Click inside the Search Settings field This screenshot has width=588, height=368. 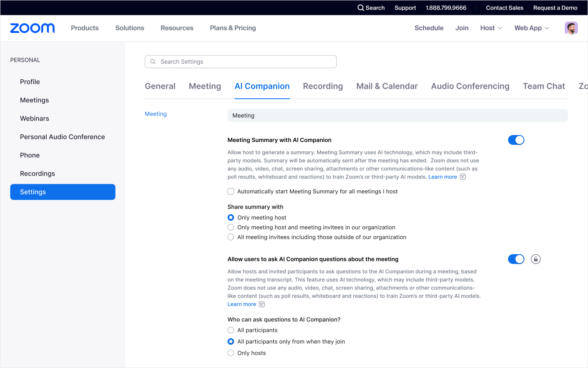(240, 61)
